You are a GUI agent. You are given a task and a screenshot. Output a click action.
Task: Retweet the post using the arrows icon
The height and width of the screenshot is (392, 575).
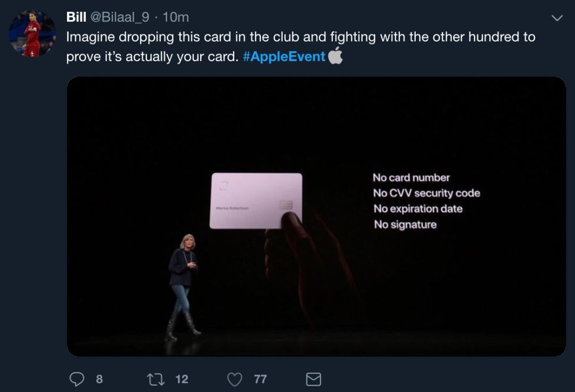tap(155, 379)
